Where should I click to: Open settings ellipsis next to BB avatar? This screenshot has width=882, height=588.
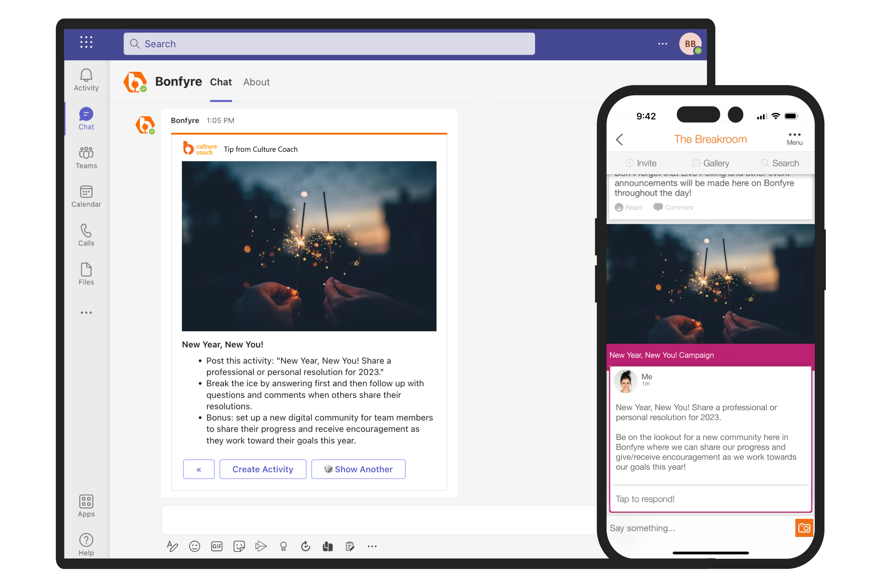tap(663, 44)
